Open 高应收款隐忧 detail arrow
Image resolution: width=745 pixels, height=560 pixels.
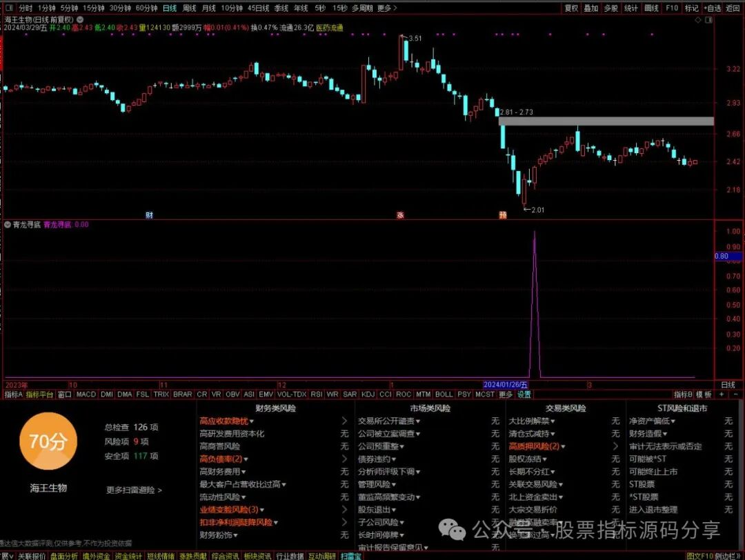point(344,421)
